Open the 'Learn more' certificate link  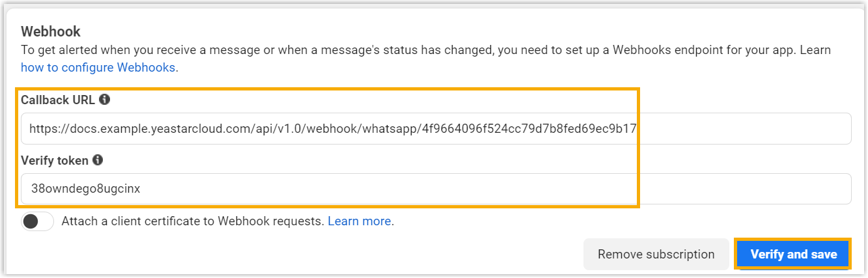pyautogui.click(x=359, y=221)
